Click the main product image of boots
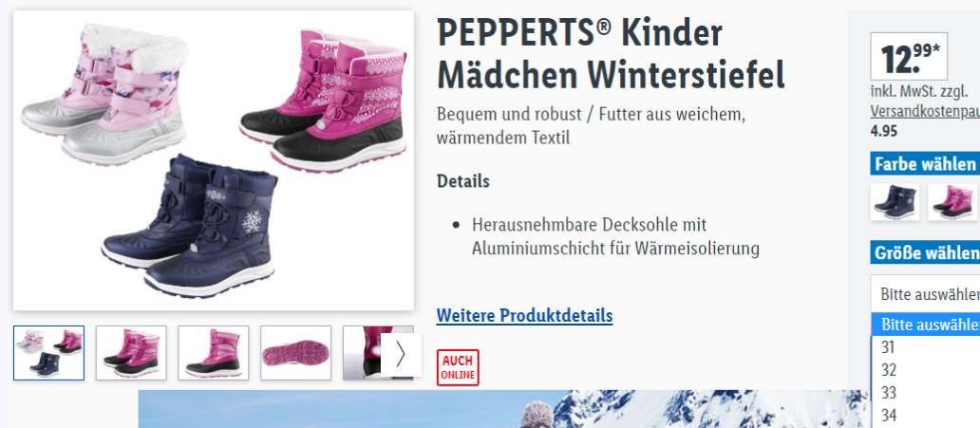Image resolution: width=980 pixels, height=428 pixels. click(x=213, y=160)
